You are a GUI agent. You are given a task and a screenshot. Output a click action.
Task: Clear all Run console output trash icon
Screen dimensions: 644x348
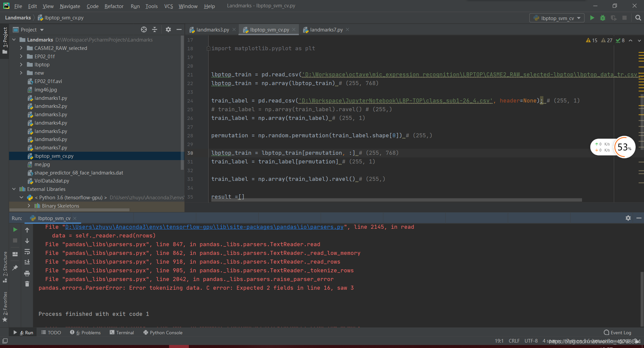[27, 284]
